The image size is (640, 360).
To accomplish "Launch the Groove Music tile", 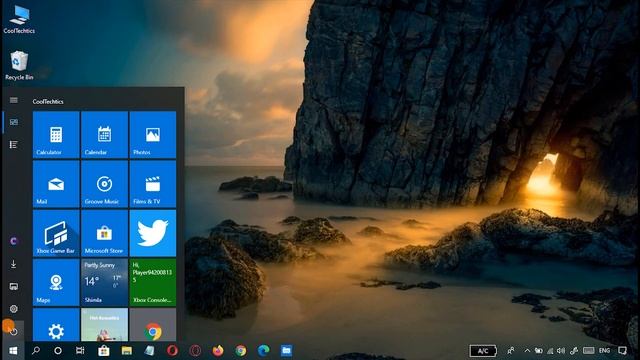I will (x=104, y=184).
